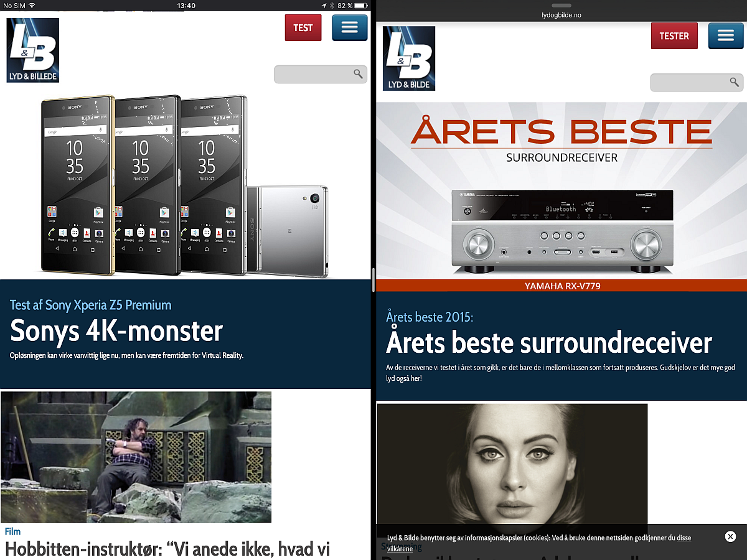Screen dimensions: 747x560
Task: Click the Lyd & Bilde logo on the right
Action: click(409, 58)
